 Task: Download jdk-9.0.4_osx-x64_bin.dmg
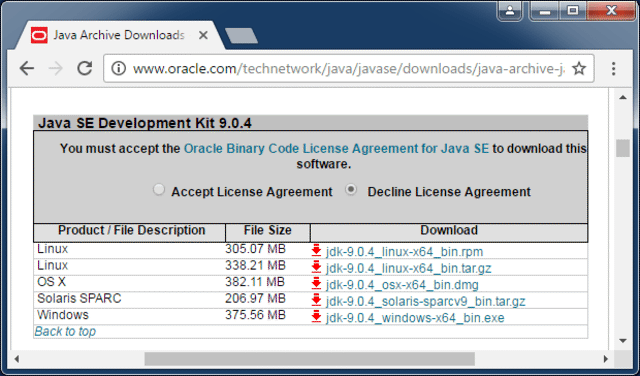coord(402,285)
